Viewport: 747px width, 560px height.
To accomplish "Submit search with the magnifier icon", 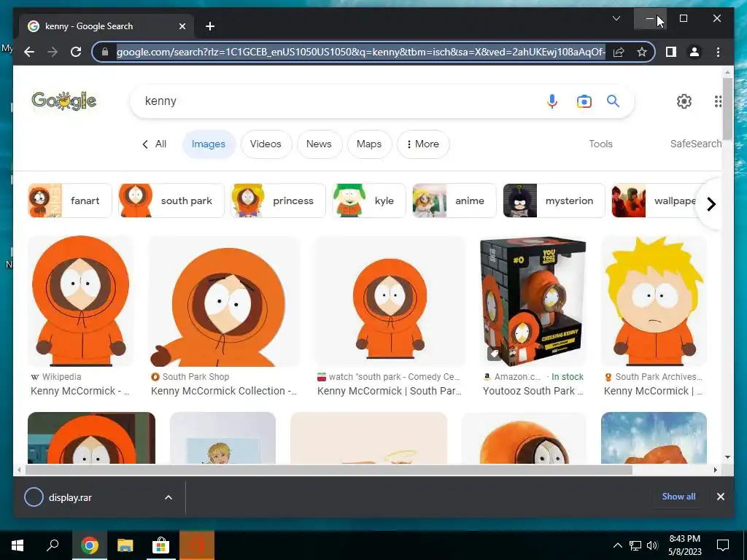I will 613,101.
